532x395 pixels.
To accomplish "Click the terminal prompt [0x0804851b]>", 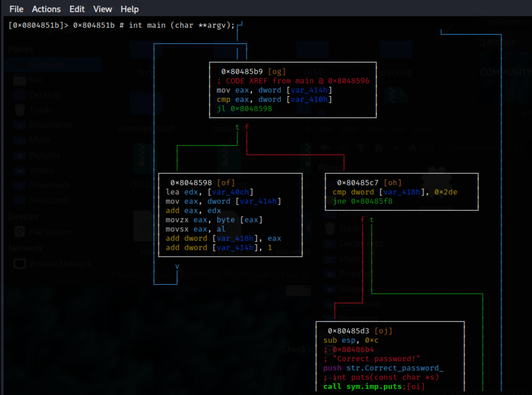I will point(38,25).
